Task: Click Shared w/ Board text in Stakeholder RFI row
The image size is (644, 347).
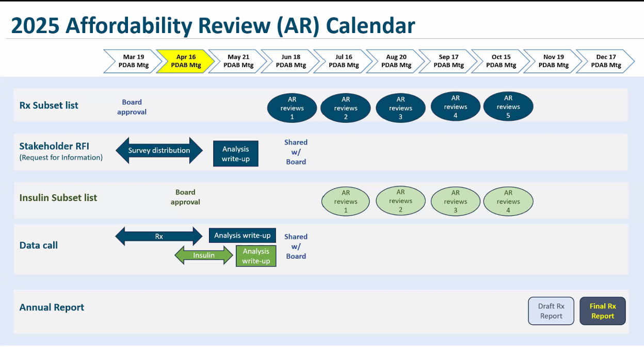Action: [296, 152]
